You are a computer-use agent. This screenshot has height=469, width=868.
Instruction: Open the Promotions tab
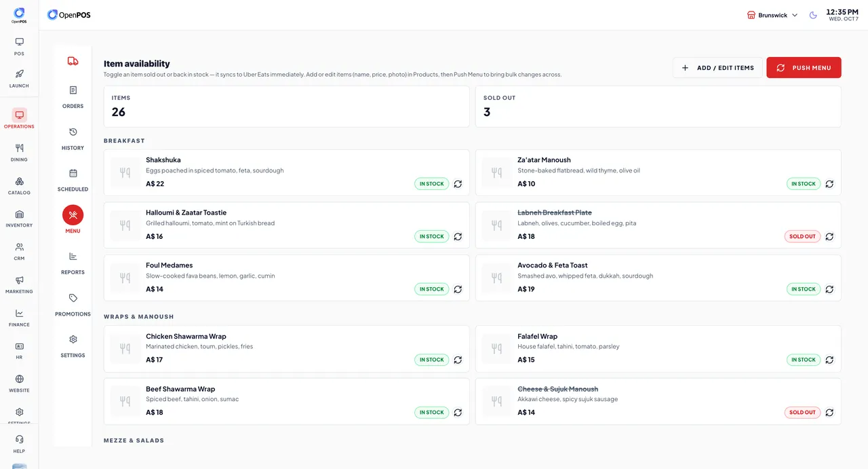[73, 305]
